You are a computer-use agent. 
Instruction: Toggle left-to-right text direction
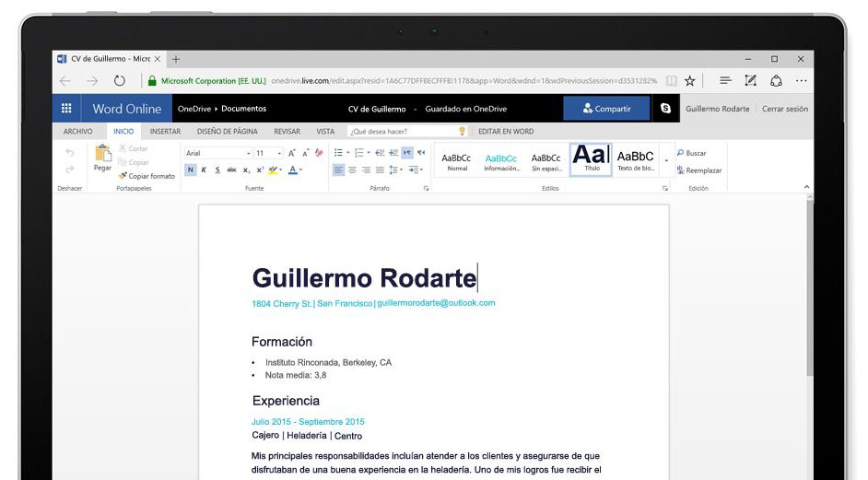click(x=407, y=153)
